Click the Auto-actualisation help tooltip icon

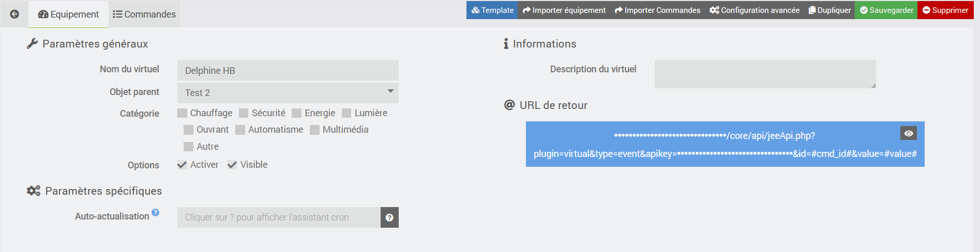click(x=156, y=212)
